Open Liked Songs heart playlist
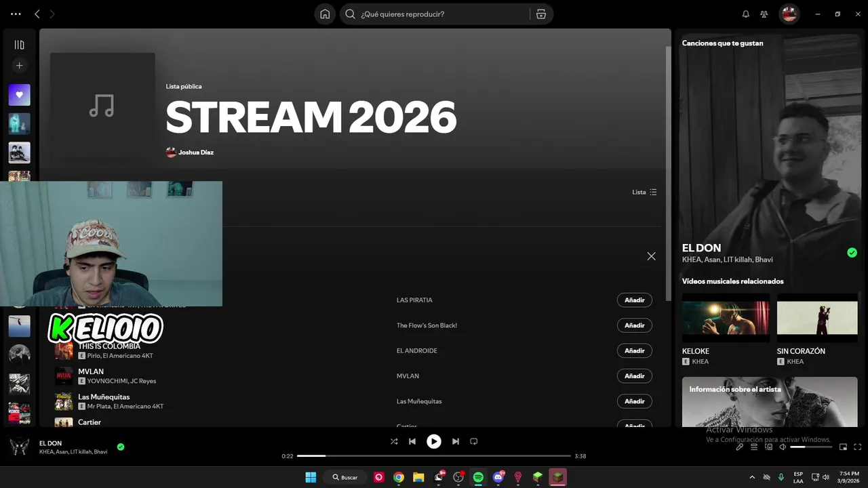This screenshot has width=868, height=488. [x=19, y=95]
